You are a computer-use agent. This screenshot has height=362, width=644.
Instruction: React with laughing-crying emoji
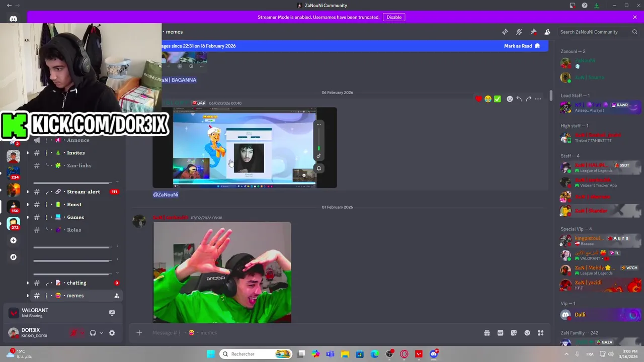tap(488, 99)
